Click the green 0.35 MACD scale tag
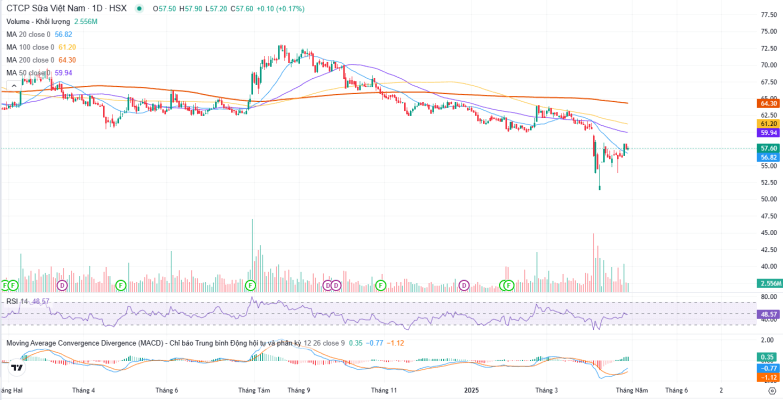Image resolution: width=783 pixels, height=400 pixels. (x=768, y=357)
